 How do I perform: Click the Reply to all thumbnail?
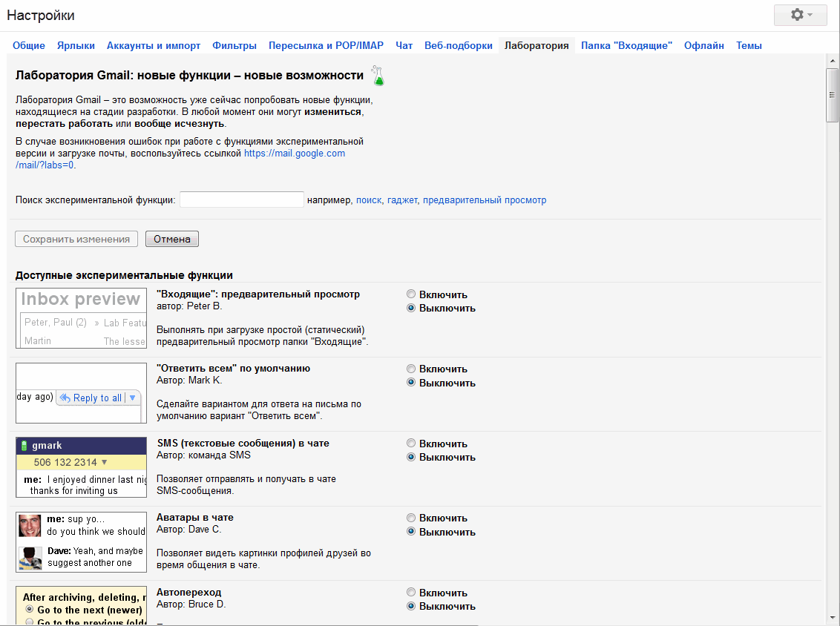coord(82,393)
